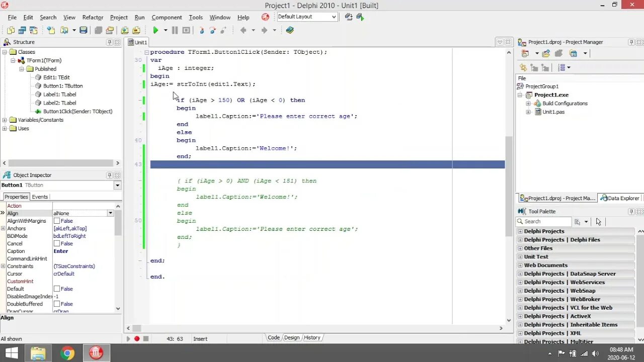Image resolution: width=644 pixels, height=362 pixels.
Task: Expand the Unit Test palette category
Action: 520,257
